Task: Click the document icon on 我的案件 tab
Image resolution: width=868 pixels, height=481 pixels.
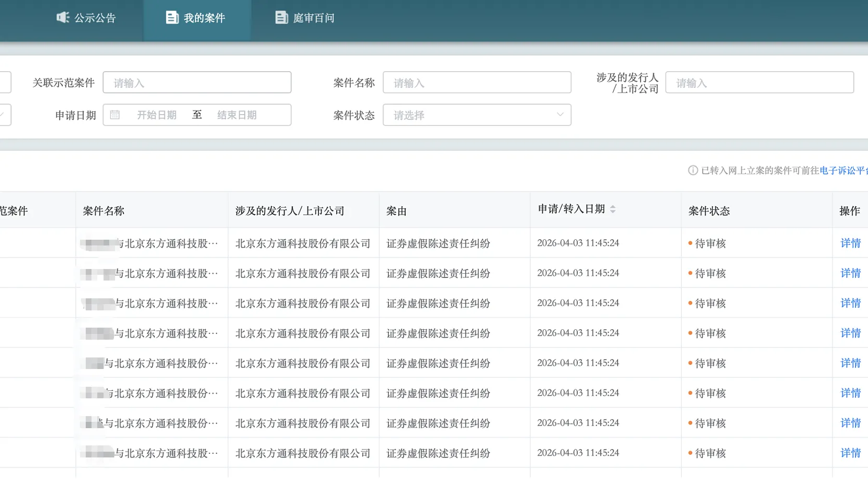Action: click(172, 17)
